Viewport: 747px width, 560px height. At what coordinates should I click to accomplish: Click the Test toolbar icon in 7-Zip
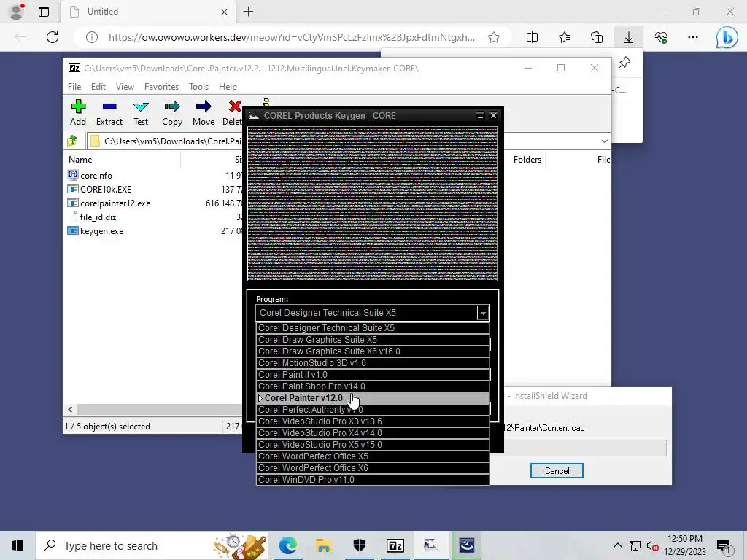(141, 113)
